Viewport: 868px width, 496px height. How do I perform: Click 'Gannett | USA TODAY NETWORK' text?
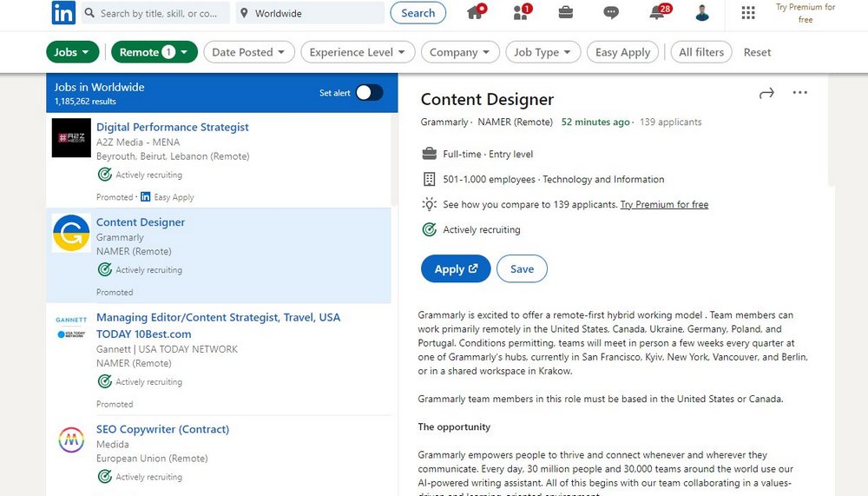pyautogui.click(x=167, y=349)
